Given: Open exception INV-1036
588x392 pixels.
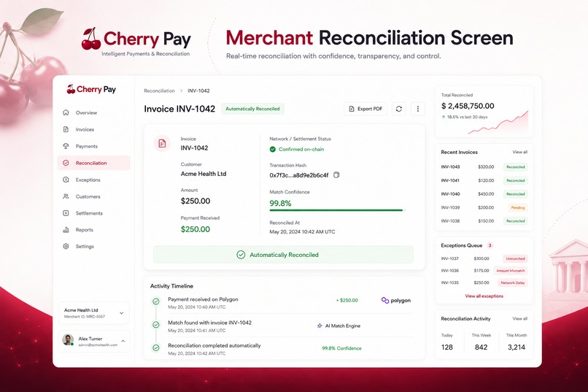Looking at the screenshot, I should (x=484, y=271).
